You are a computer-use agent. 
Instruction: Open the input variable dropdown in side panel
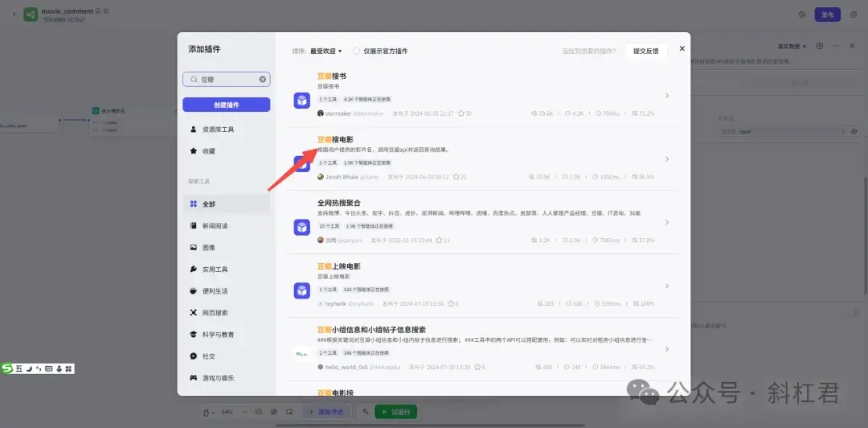click(x=782, y=131)
